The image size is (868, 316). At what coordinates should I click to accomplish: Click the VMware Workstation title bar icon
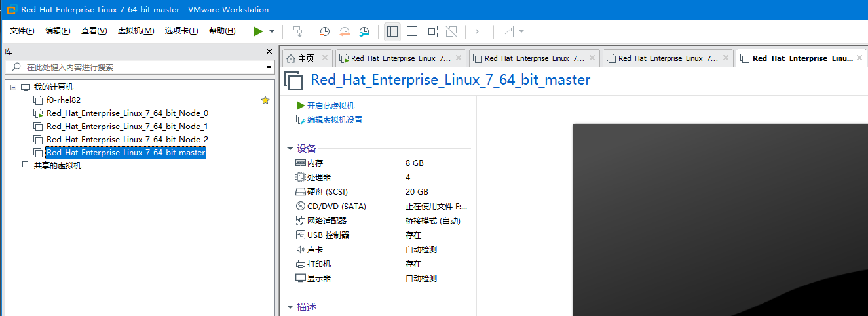[x=10, y=10]
